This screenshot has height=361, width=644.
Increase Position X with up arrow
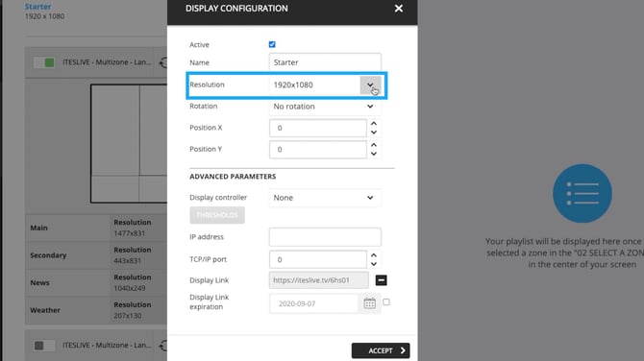374,124
